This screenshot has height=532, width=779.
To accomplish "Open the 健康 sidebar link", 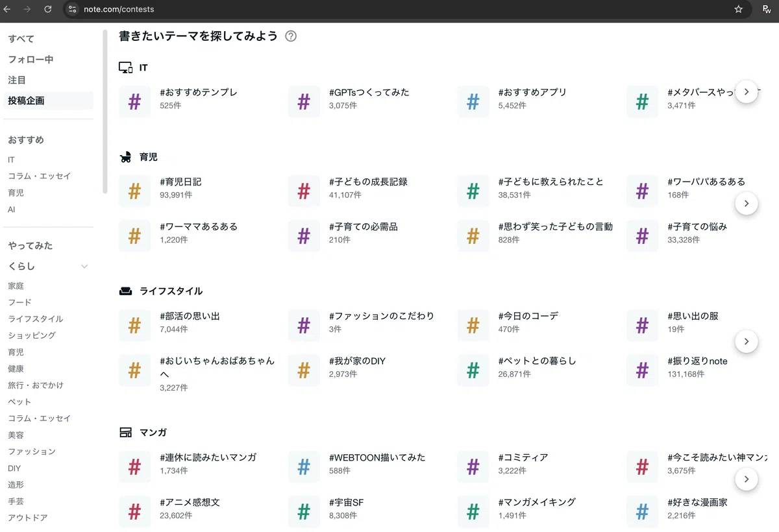I will pyautogui.click(x=16, y=369).
